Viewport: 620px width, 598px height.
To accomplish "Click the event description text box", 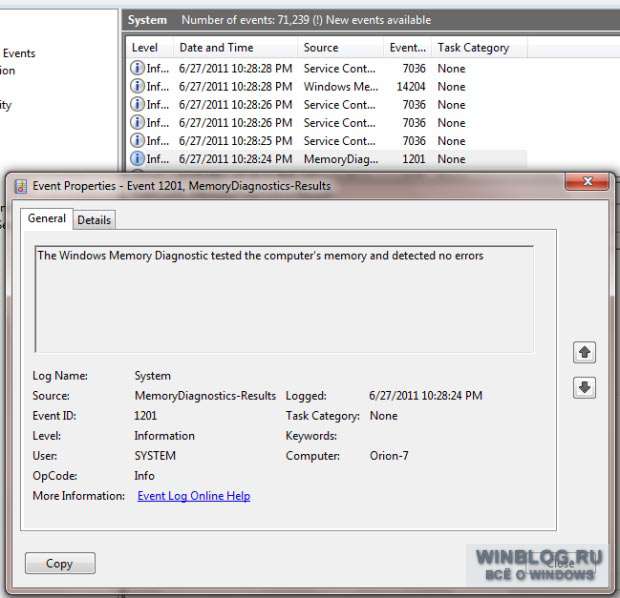I will [x=284, y=299].
